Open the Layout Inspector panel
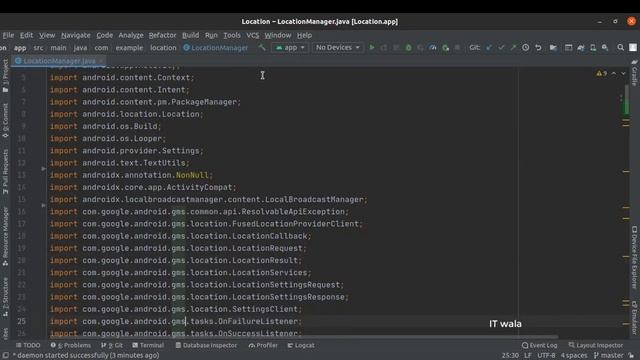Screen dimensions: 640x360 pyautogui.click(x=596, y=345)
